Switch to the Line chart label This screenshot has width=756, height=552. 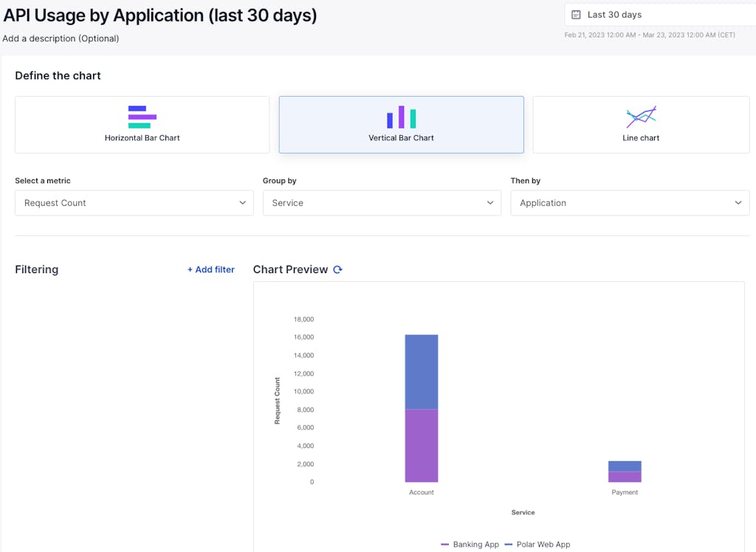[x=641, y=138]
